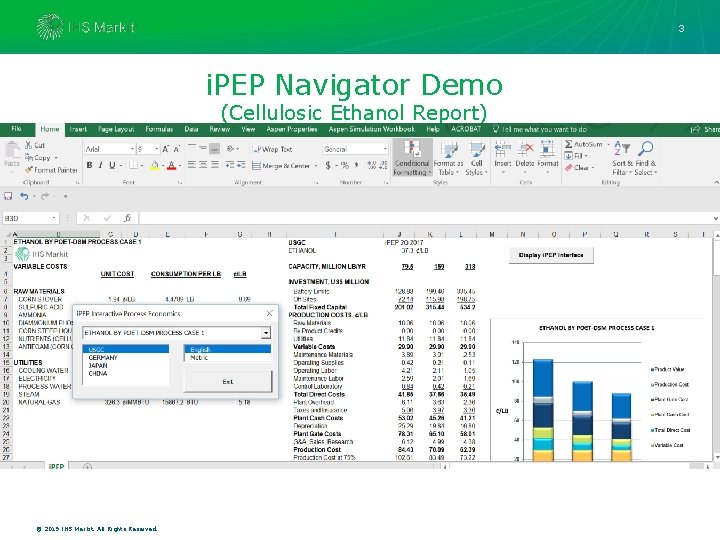Expand the General number format dropdown
720x540 pixels.
pyautogui.click(x=385, y=149)
